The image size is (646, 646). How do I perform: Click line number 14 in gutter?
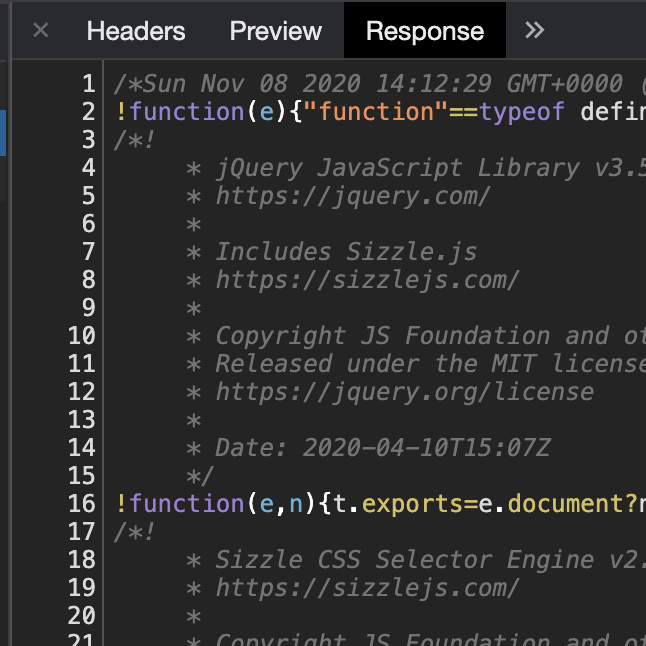[x=82, y=447]
